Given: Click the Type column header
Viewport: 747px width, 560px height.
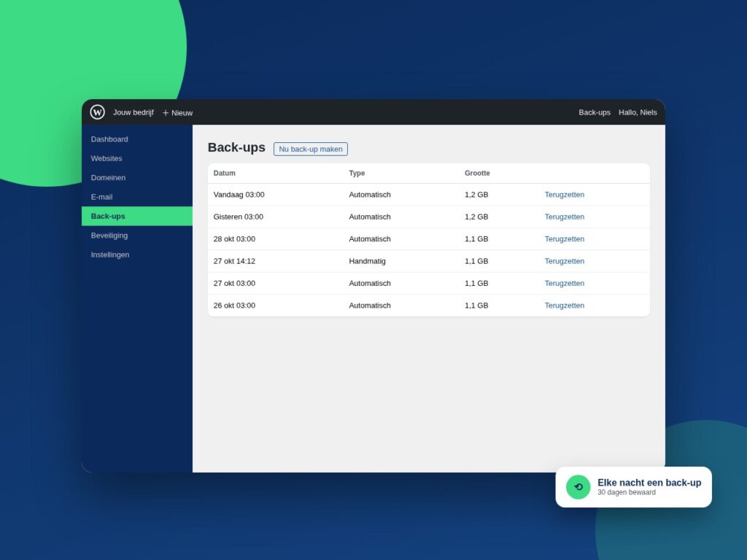Looking at the screenshot, I should [357, 173].
